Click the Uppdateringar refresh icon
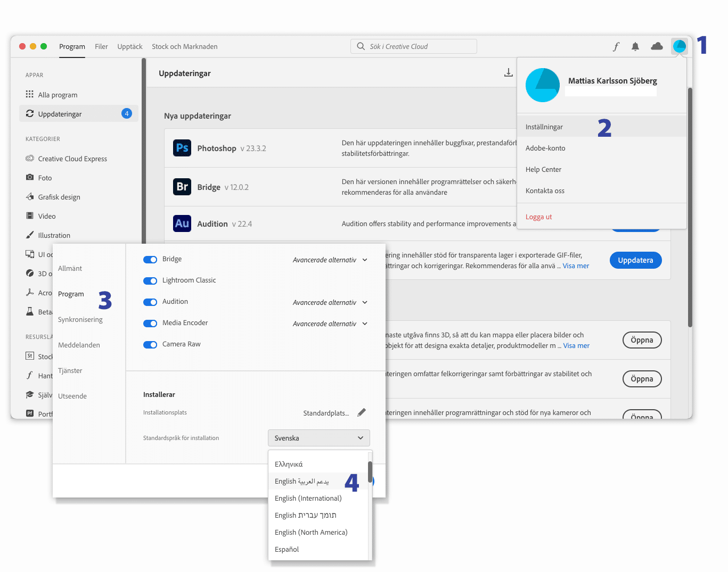728x572 pixels. [30, 113]
